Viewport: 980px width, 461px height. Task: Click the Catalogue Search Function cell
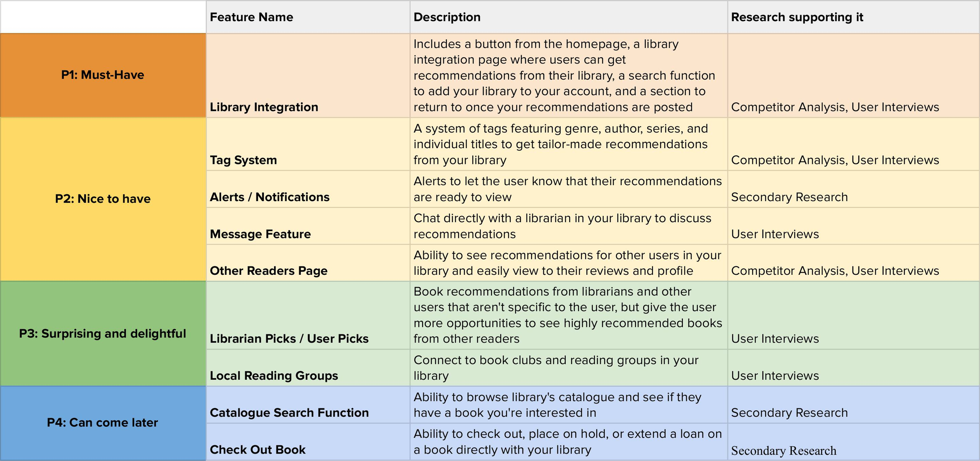[289, 413]
